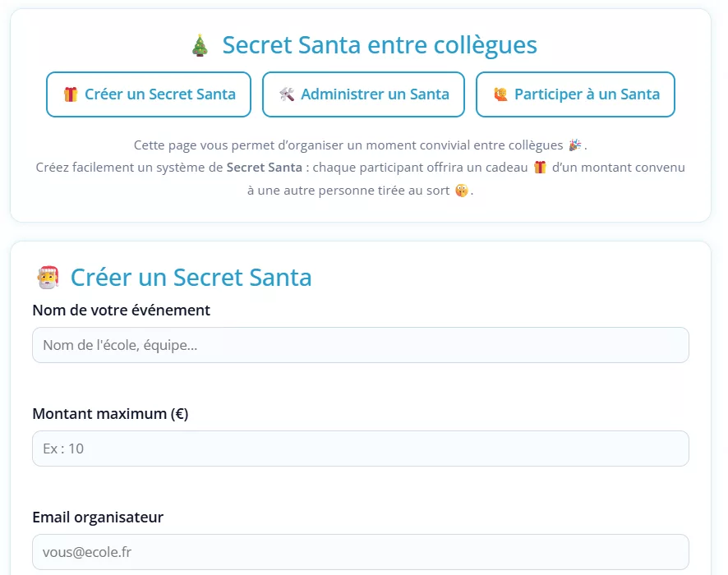
Task: Open the Créer un Secret Santa tab button
Action: click(x=149, y=94)
